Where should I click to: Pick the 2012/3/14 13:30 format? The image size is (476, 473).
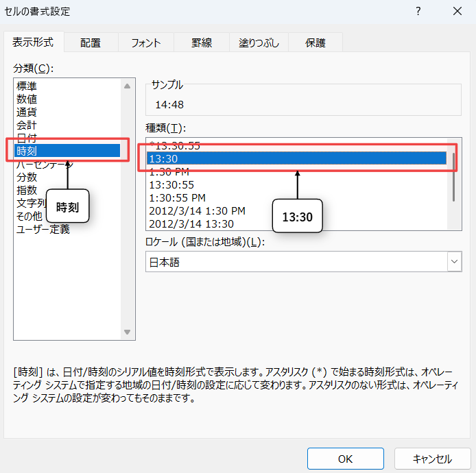tap(191, 223)
